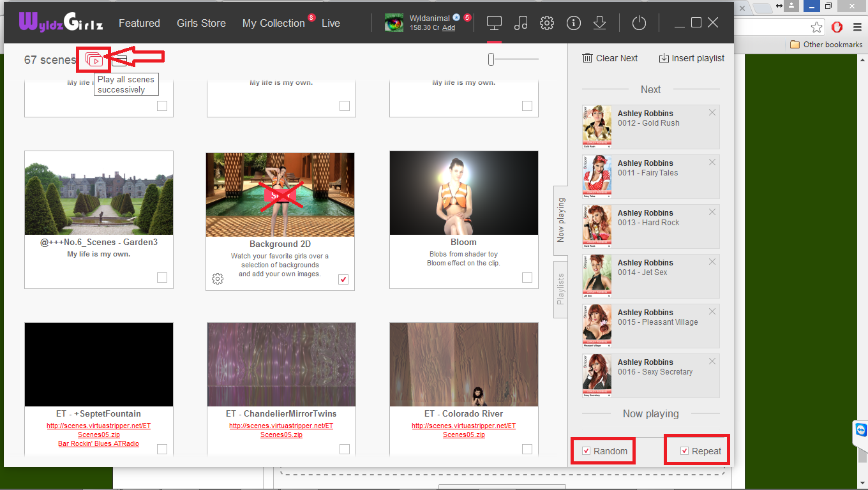868x490 pixels.
Task: Select the Background 2D scene thumbnail
Action: [x=280, y=195]
